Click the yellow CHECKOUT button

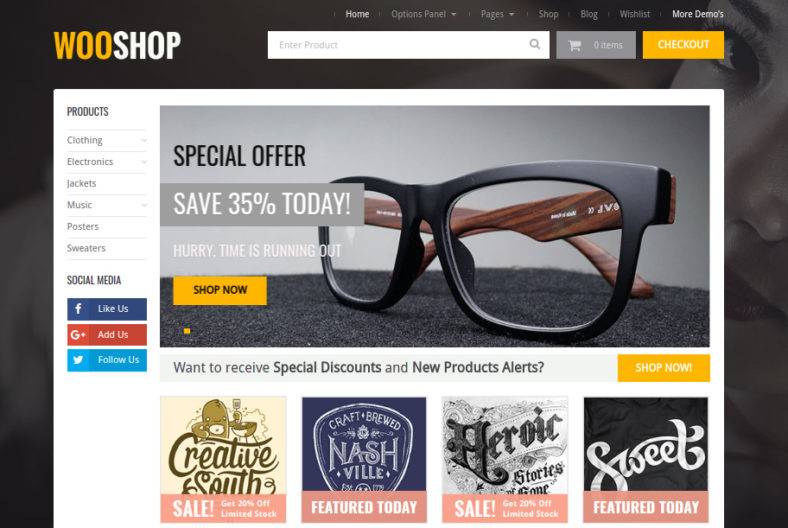point(683,45)
